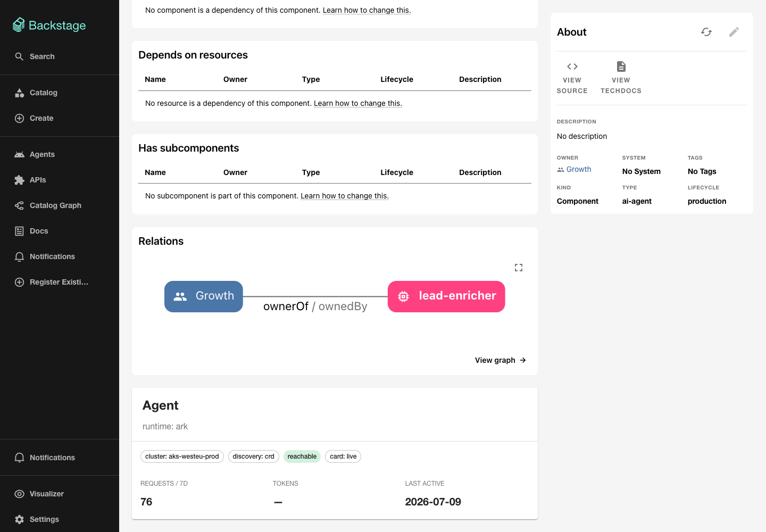This screenshot has height=532, width=766.
Task: Click the View graph link
Action: pyautogui.click(x=501, y=360)
